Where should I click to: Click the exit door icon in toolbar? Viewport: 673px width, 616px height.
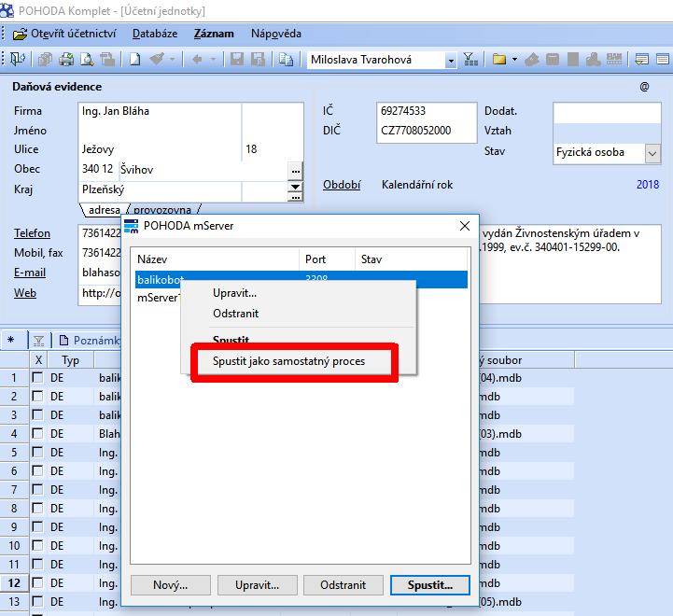pos(17,59)
